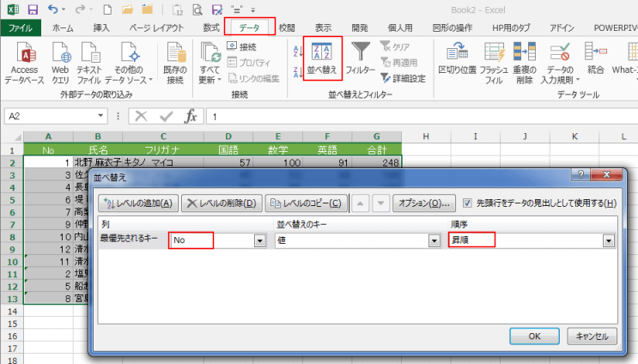Viewport: 638px width, 364px height.
Task: Click the フィルター funnel icon
Action: [361, 58]
